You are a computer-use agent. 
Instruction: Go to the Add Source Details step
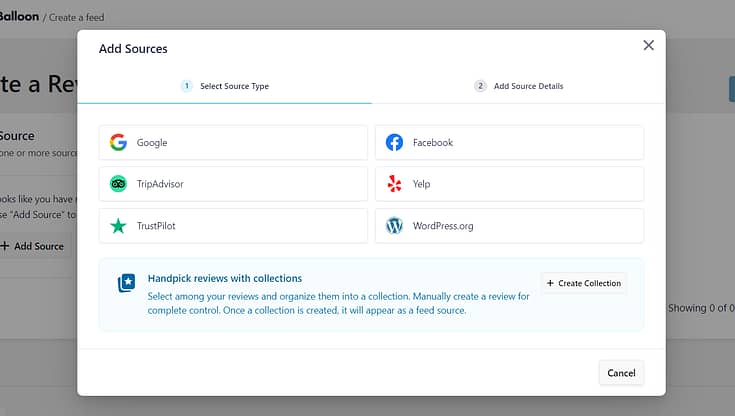518,86
